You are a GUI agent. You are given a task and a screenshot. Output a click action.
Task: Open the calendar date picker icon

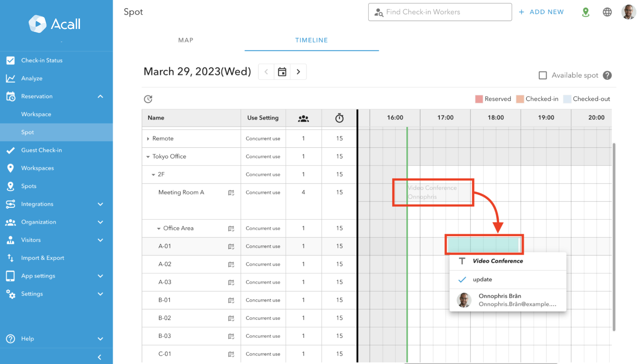282,71
